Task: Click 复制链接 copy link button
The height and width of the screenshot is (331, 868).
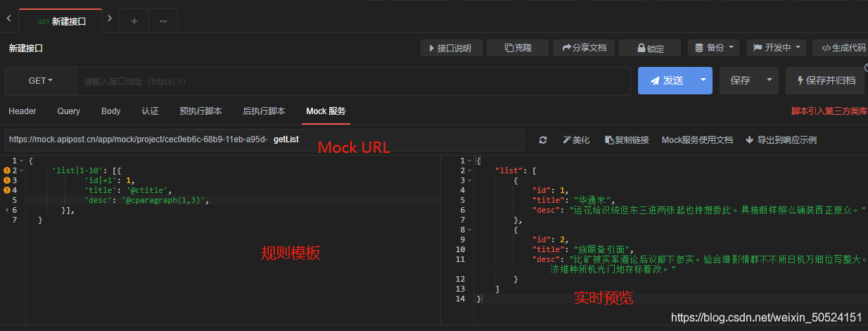Action: pos(627,140)
